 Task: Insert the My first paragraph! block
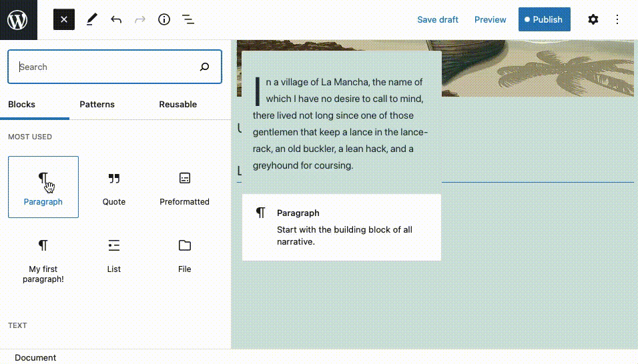click(43, 259)
